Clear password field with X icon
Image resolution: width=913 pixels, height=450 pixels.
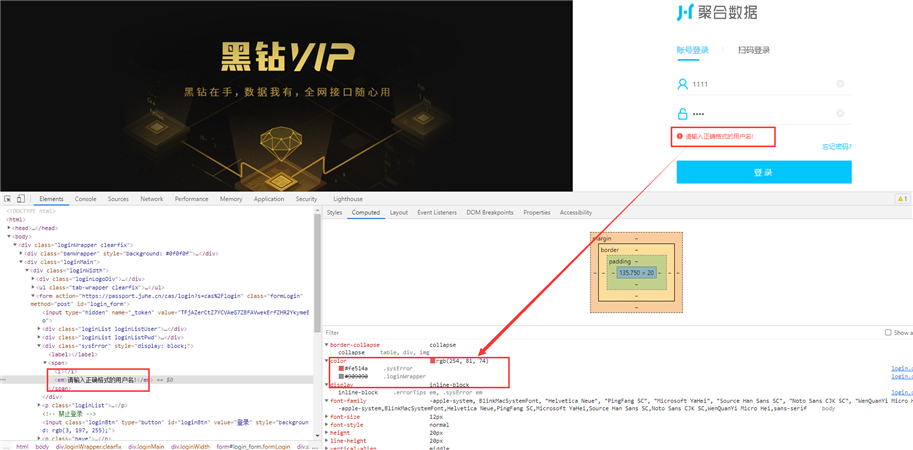coord(840,113)
